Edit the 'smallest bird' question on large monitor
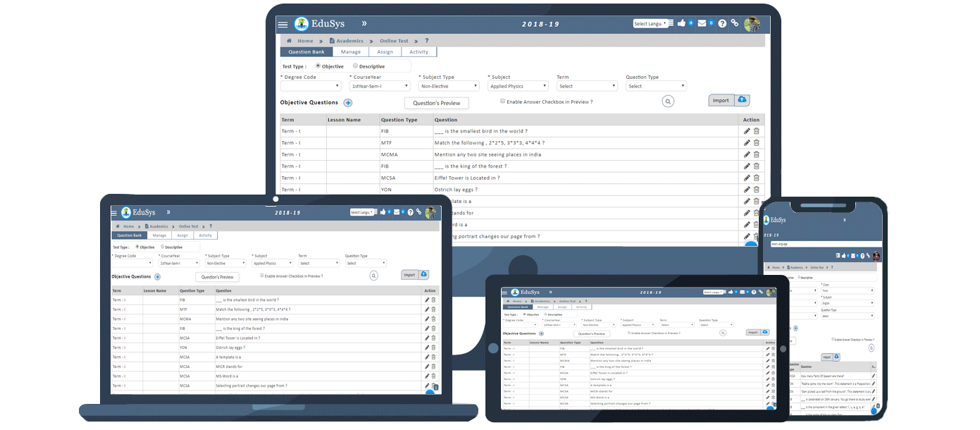980x430 pixels. coord(747,131)
